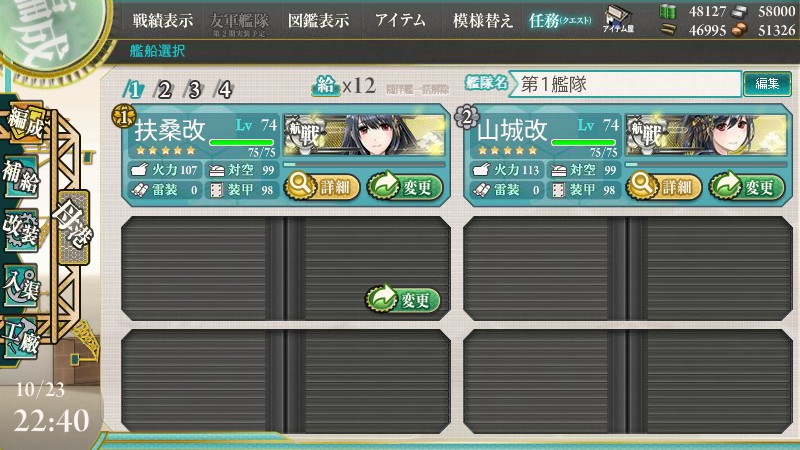Open the 工廠 factory sidebar icon

pyautogui.click(x=21, y=337)
